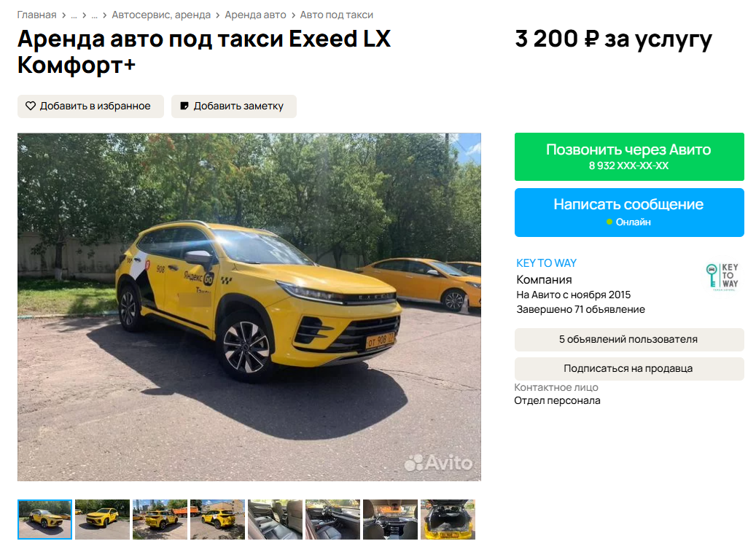
Task: Open the KEY TO WAY seller profile link
Action: pyautogui.click(x=546, y=263)
